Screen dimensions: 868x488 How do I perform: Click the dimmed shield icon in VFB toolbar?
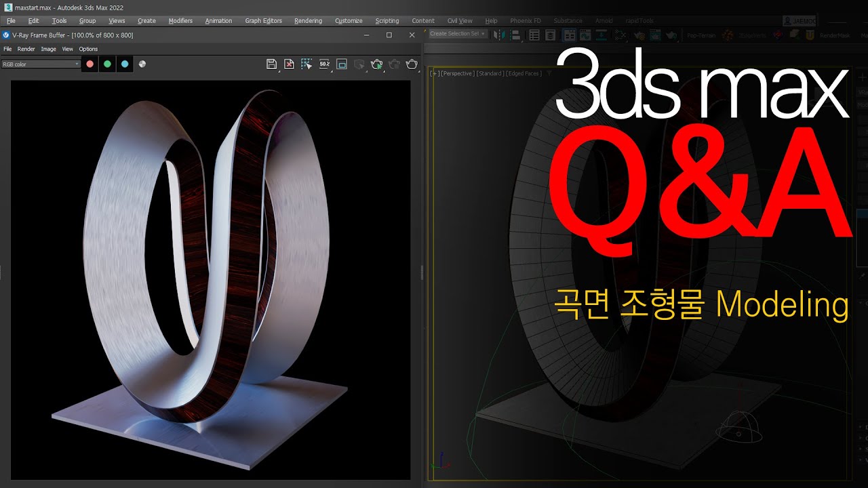click(359, 64)
